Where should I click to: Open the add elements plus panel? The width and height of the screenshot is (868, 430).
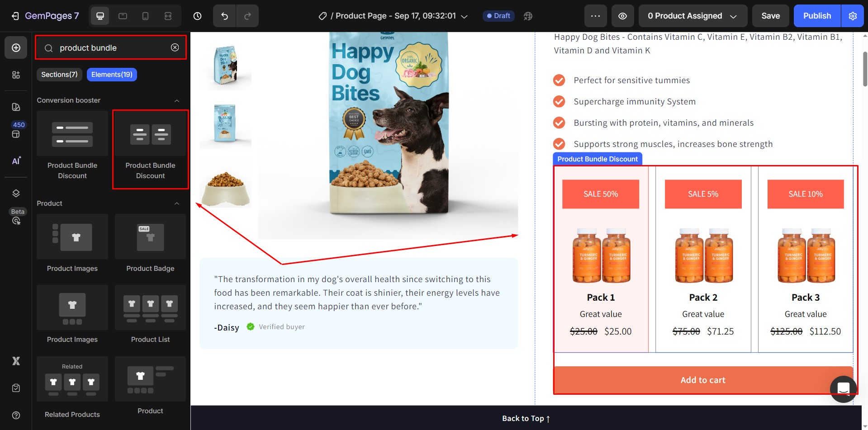click(x=16, y=48)
